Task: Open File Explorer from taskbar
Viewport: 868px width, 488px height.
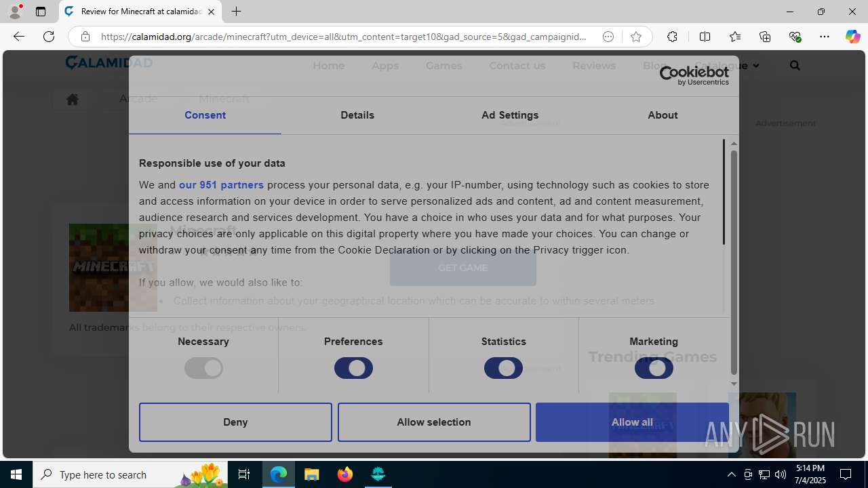Action: (x=311, y=474)
